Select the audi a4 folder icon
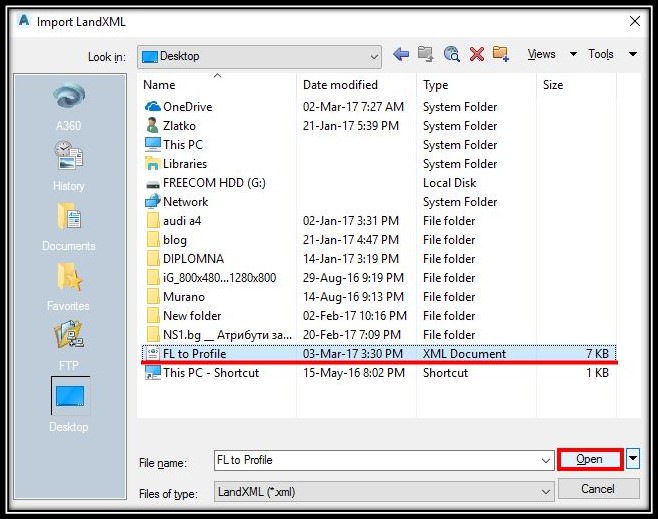Screen dimensions: 658x519 click(x=153, y=220)
